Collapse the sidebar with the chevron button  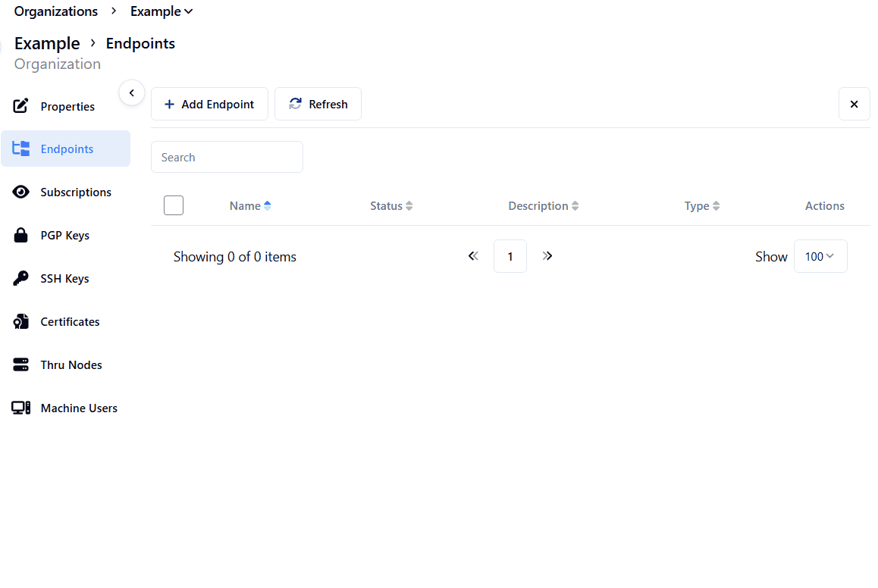point(131,93)
